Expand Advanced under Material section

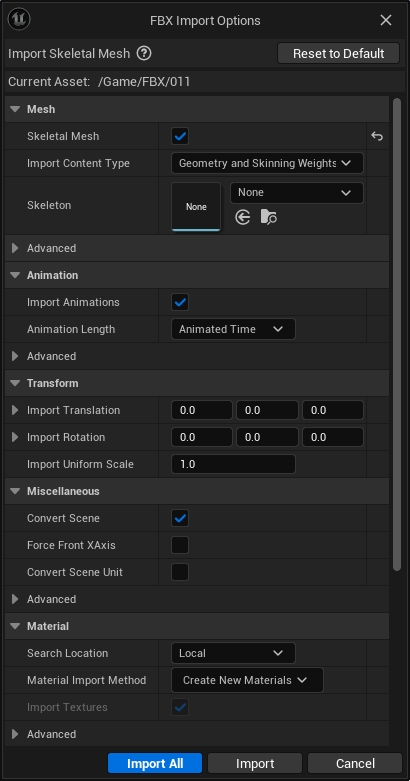coord(15,734)
